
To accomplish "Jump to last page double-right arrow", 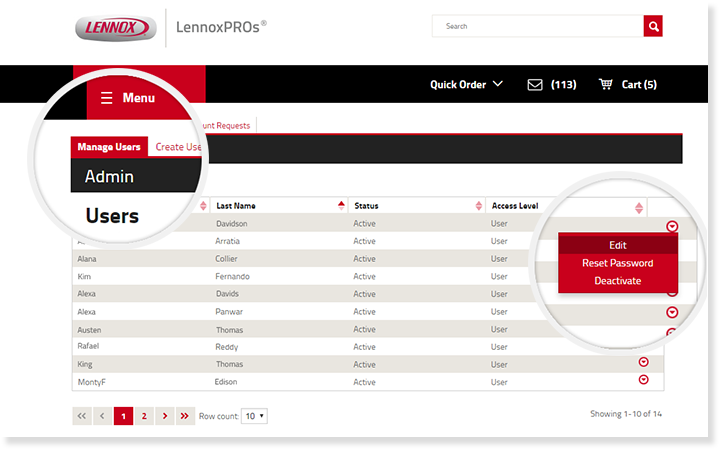I will coord(185,416).
